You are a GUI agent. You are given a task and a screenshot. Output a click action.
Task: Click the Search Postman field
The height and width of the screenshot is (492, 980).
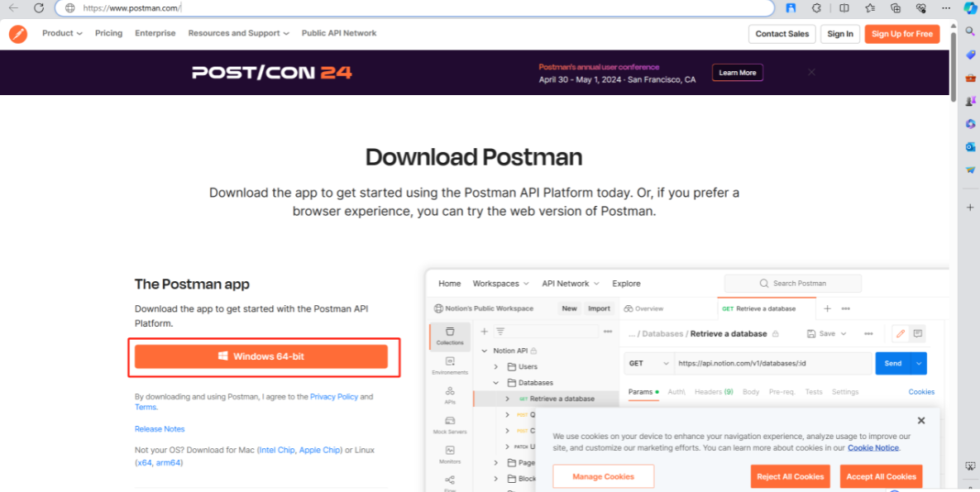[x=792, y=283]
